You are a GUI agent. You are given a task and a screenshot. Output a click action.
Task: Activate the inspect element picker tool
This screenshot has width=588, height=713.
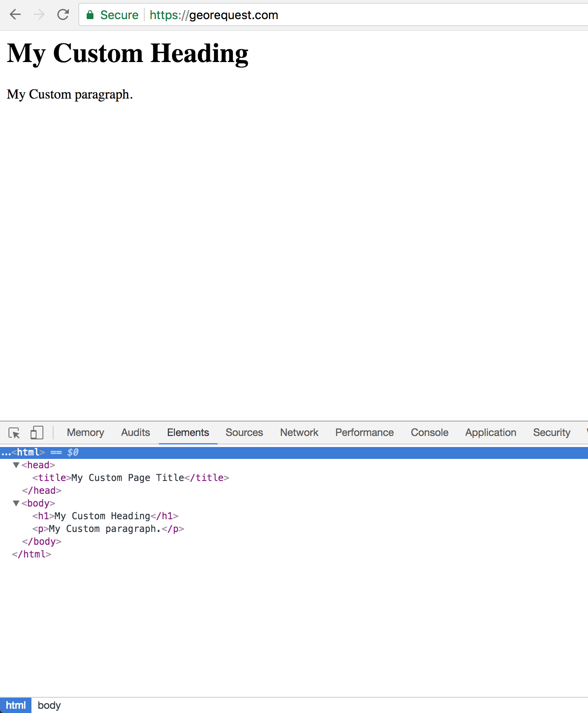point(14,433)
